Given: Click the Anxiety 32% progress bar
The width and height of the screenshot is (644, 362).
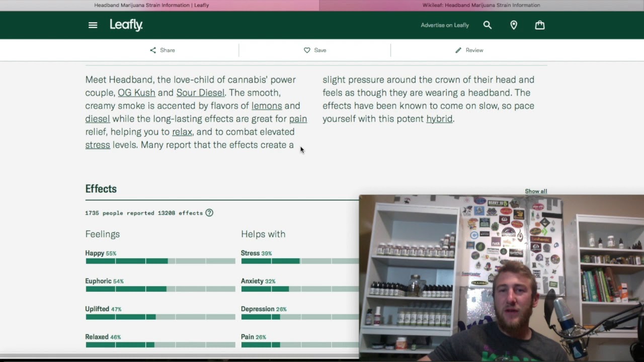Looking at the screenshot, I should [x=300, y=289].
